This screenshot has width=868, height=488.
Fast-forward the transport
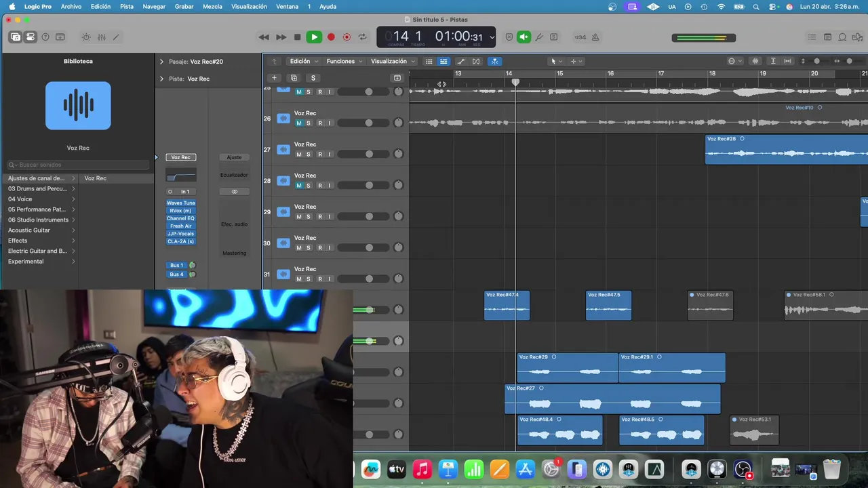(281, 37)
